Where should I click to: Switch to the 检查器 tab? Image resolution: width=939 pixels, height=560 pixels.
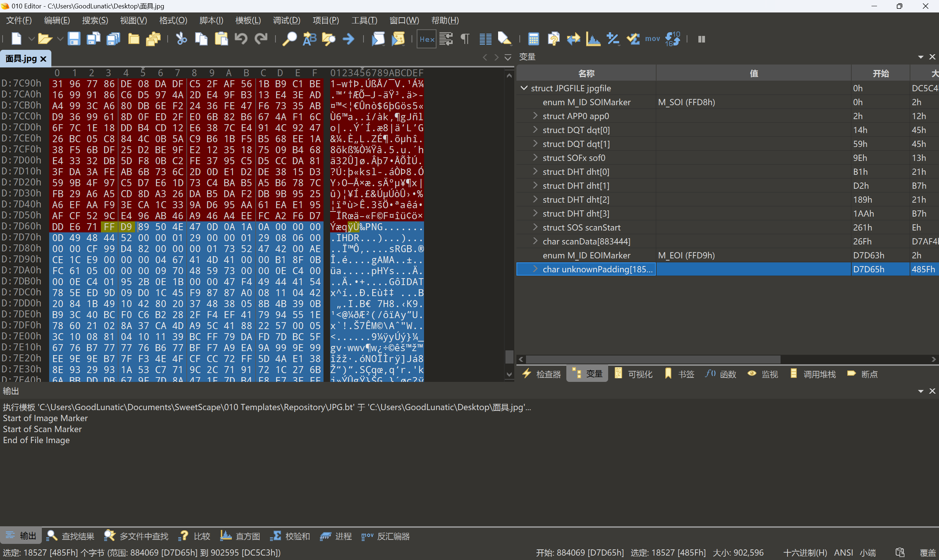542,374
